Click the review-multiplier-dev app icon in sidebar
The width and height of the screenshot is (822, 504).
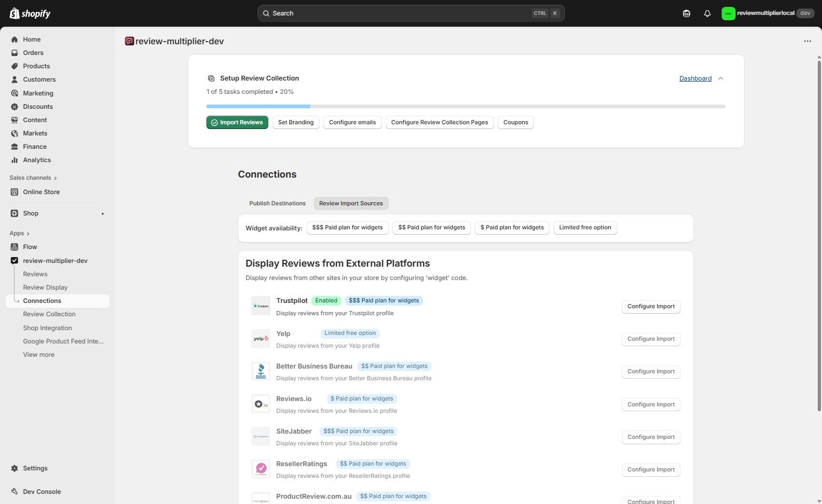pos(14,261)
